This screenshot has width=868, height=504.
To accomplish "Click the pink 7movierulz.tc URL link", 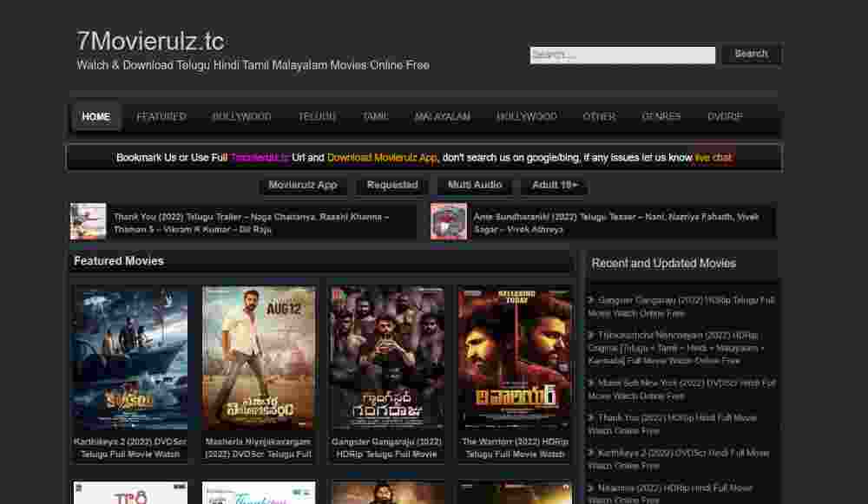I will click(260, 158).
